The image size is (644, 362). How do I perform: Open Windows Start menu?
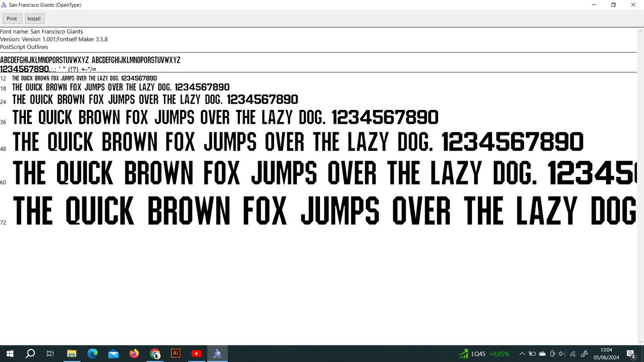coord(10,354)
